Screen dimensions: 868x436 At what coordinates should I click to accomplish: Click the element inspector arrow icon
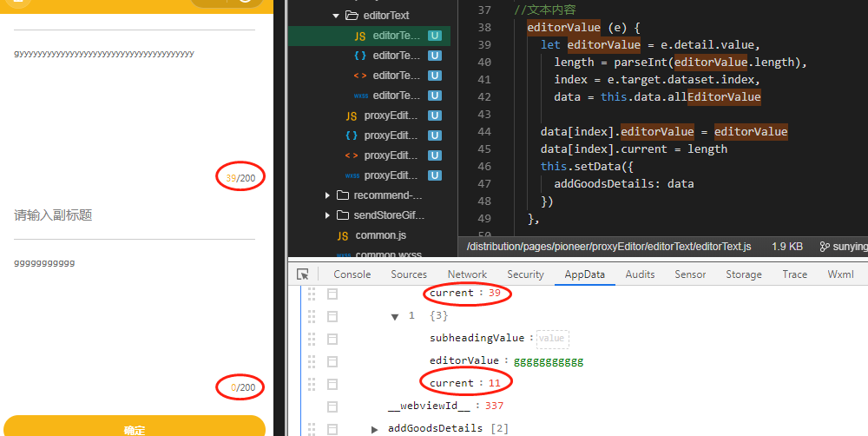(x=303, y=274)
